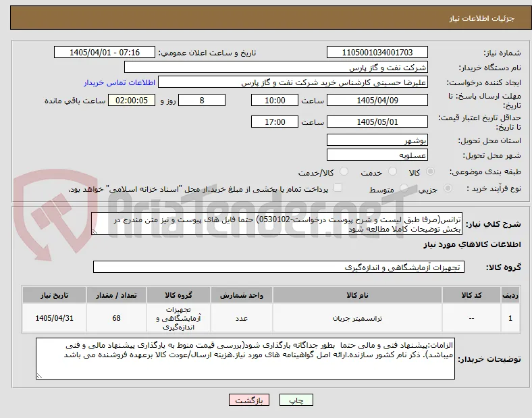Click the تعداد / مقدار column header
This screenshot has height=418, width=532.
(116, 295)
